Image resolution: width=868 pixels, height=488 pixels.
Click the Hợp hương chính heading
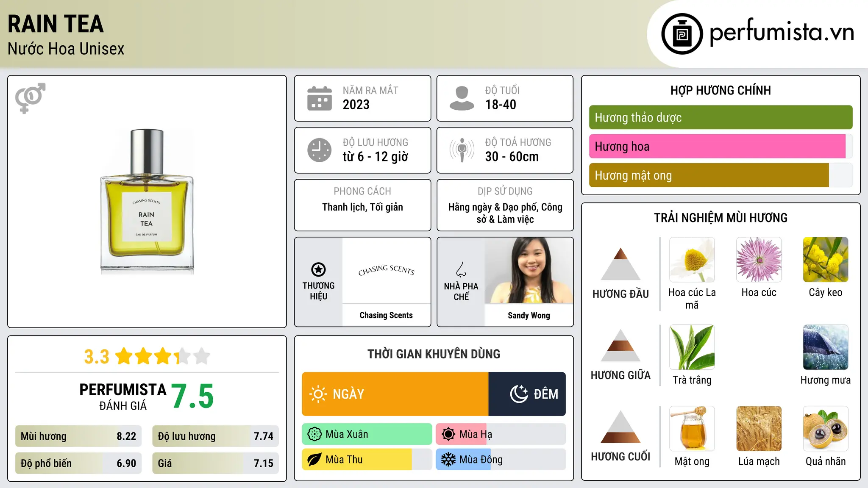(721, 90)
